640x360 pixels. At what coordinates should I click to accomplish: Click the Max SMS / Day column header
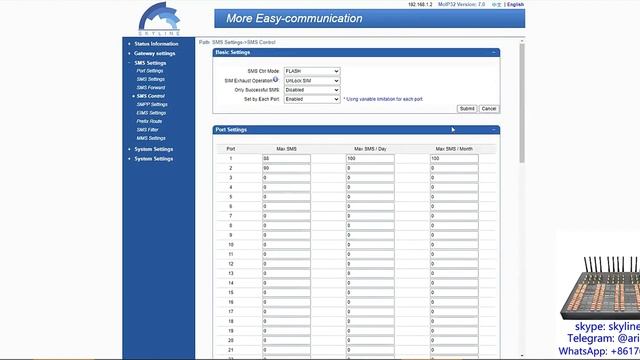[370, 149]
